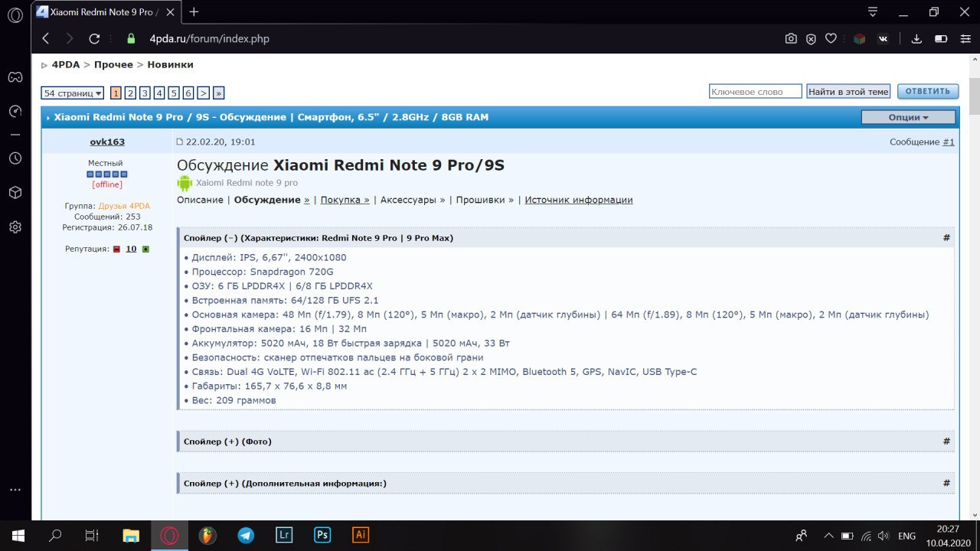
Task: Go to next page with > button
Action: tap(203, 93)
